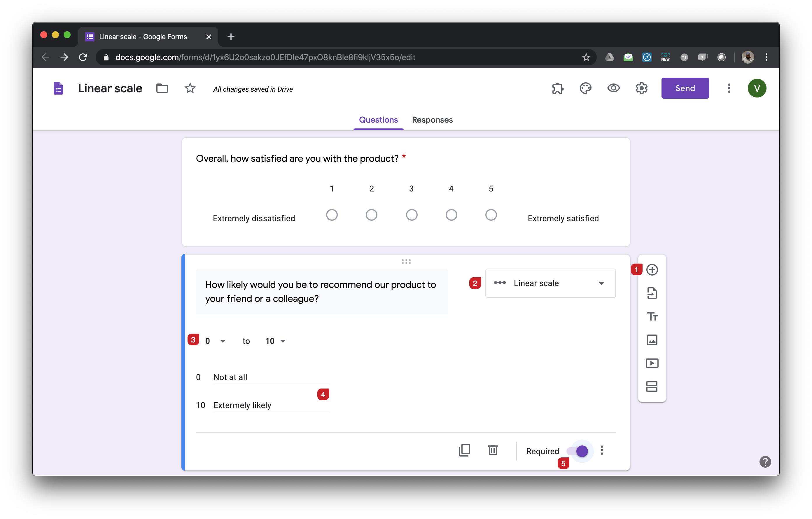The width and height of the screenshot is (812, 519).
Task: Click the Add question plus icon
Action: pos(652,270)
